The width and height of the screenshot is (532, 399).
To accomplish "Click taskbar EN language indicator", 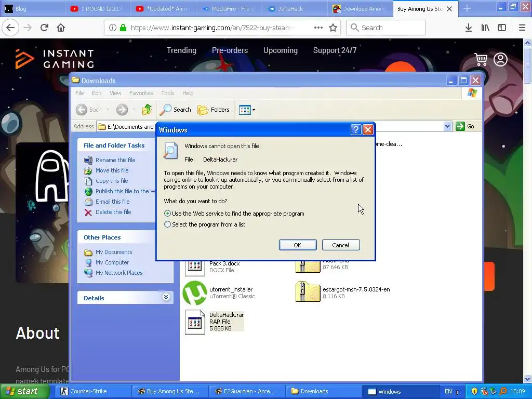I will 448,391.
